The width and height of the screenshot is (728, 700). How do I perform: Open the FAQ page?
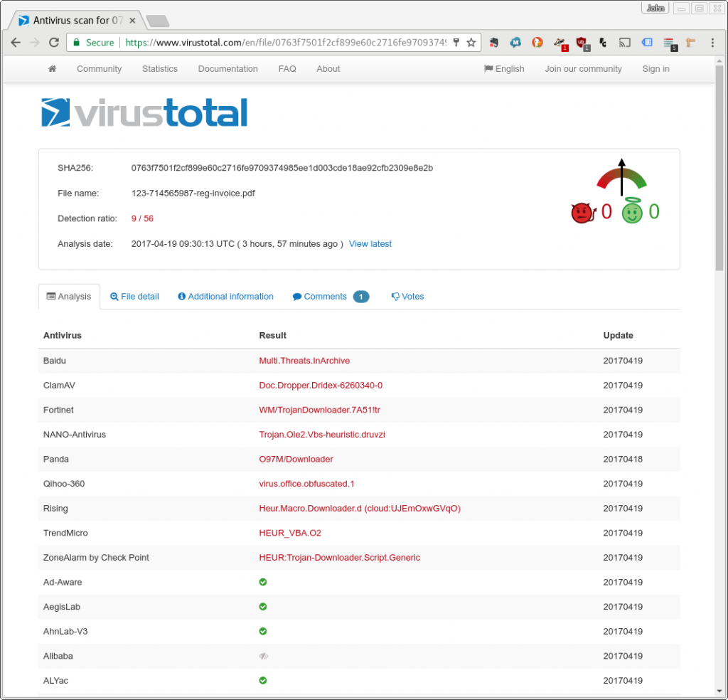tap(287, 69)
